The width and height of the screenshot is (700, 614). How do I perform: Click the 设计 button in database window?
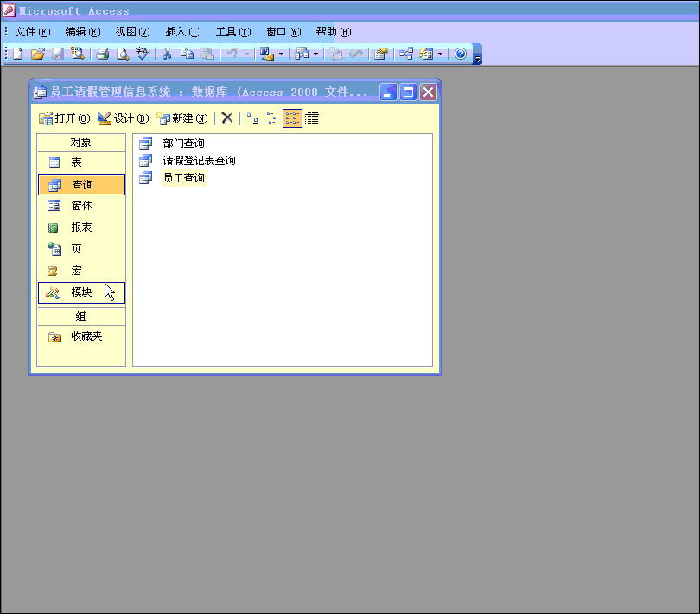124,118
